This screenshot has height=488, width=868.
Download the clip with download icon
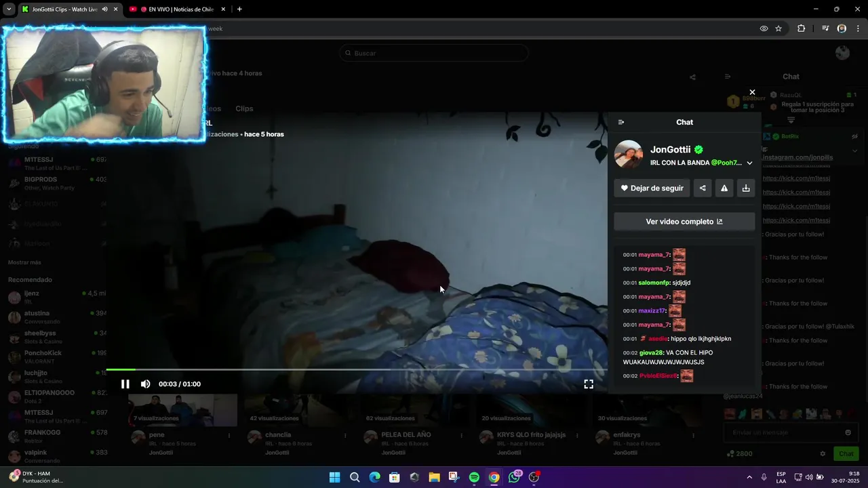pos(746,188)
